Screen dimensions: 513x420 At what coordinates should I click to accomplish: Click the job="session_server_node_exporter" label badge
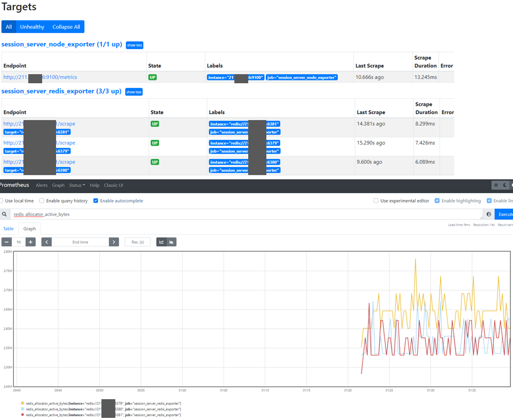coord(302,77)
